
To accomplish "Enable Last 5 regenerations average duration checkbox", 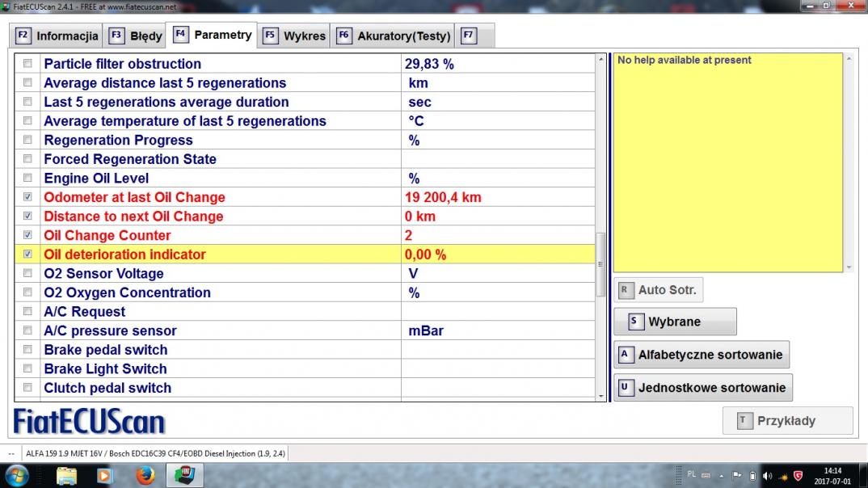I will [x=27, y=102].
